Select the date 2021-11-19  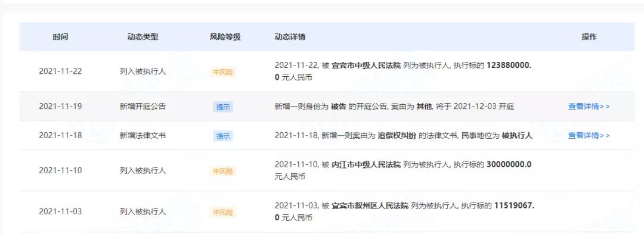coord(60,107)
